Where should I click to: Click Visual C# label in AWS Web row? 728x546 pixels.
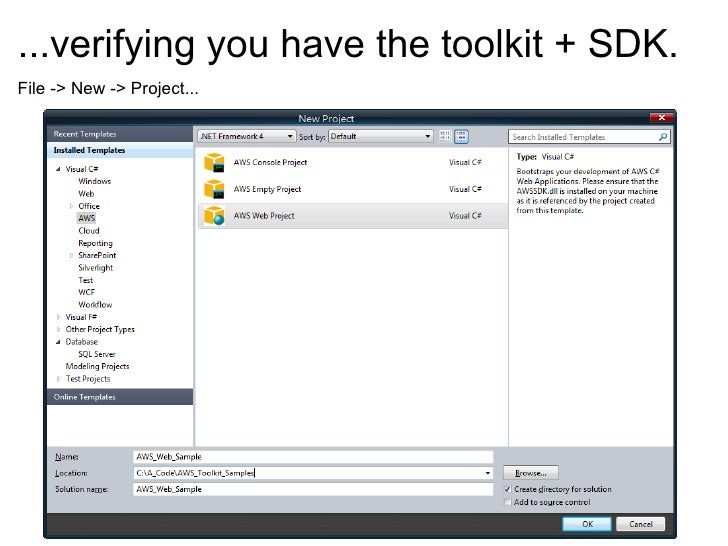click(x=465, y=216)
